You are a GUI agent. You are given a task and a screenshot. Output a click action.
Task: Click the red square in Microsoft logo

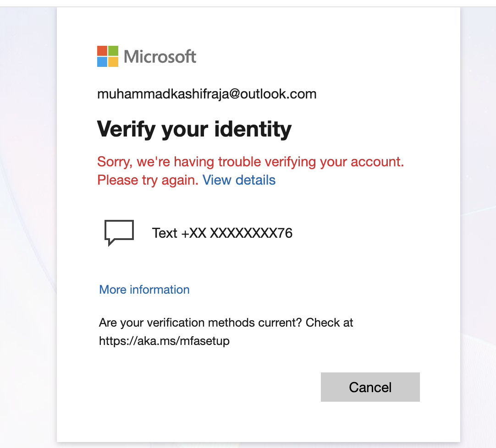(102, 51)
